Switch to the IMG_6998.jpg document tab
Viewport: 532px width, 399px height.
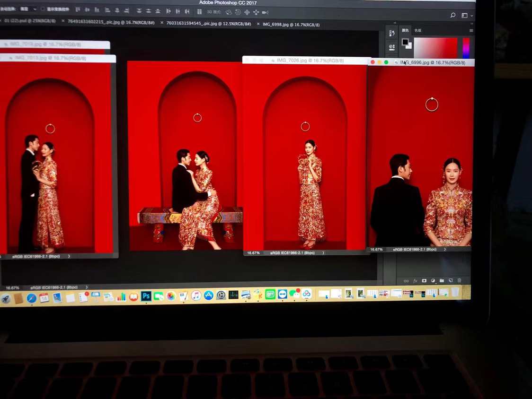tap(291, 25)
